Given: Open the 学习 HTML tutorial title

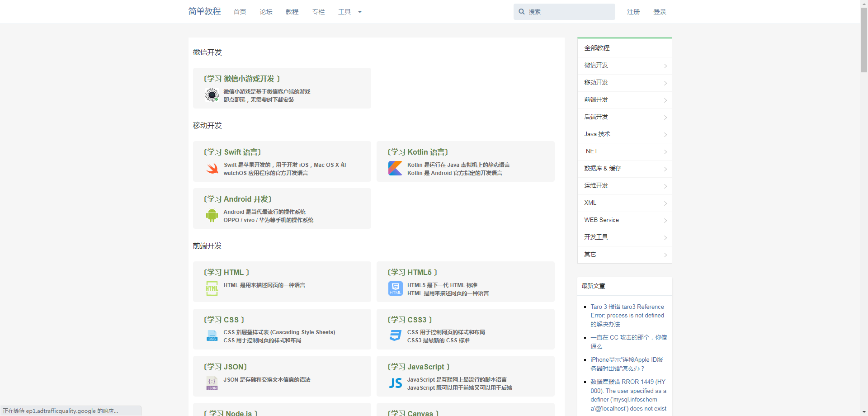Looking at the screenshot, I should [226, 272].
